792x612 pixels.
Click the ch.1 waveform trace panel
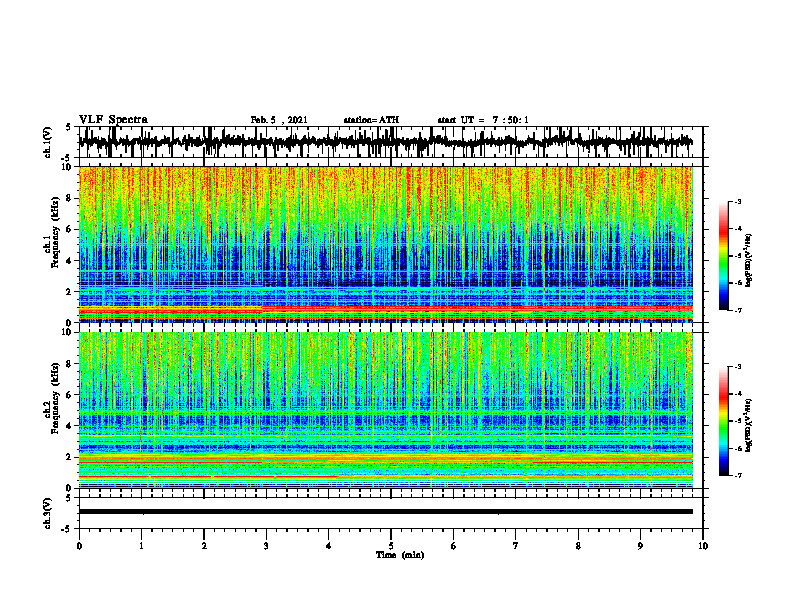[x=390, y=142]
